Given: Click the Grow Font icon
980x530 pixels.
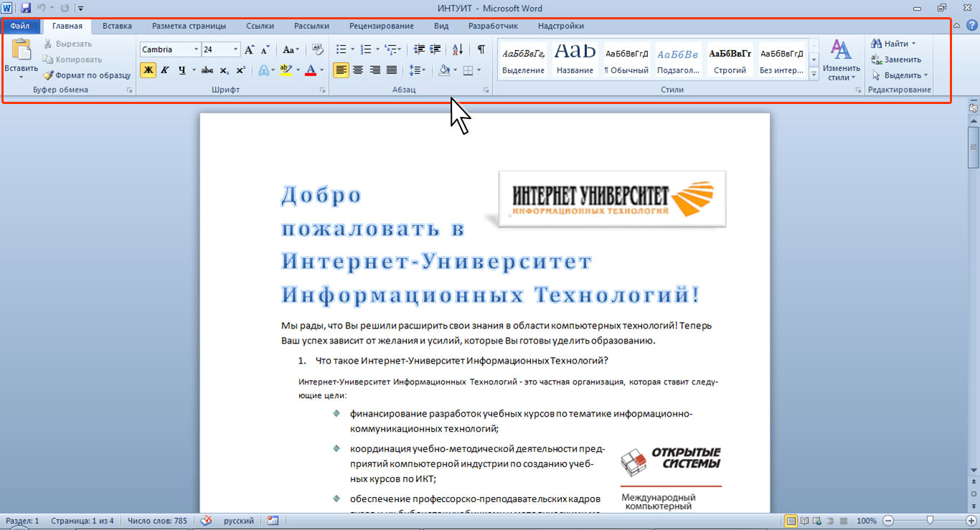Looking at the screenshot, I should pyautogui.click(x=250, y=49).
